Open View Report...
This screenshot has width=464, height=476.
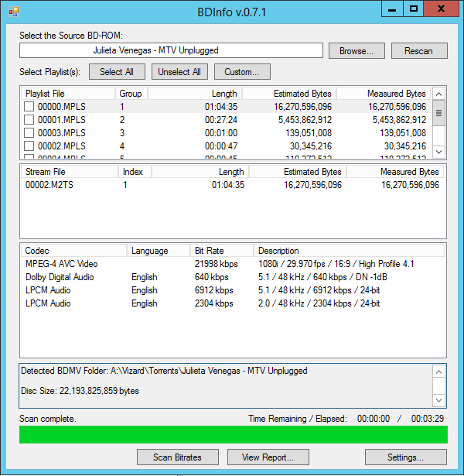268,457
